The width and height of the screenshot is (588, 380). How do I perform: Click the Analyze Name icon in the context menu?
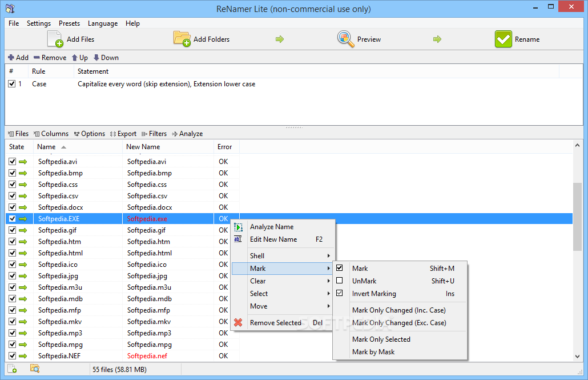coord(238,227)
